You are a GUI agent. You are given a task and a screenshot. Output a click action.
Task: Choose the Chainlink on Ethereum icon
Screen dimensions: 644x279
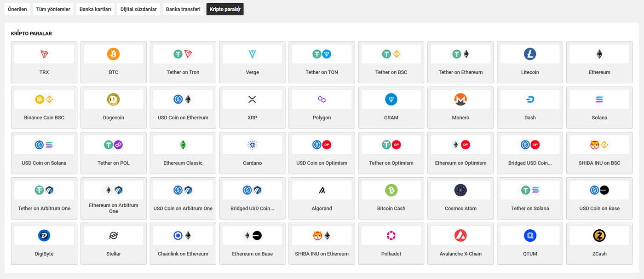[x=183, y=236]
